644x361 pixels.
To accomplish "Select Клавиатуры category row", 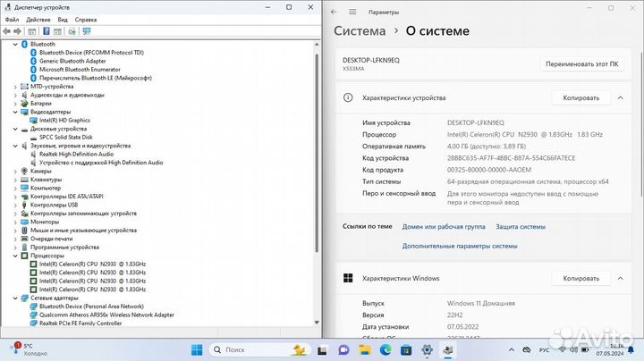I will [46, 180].
